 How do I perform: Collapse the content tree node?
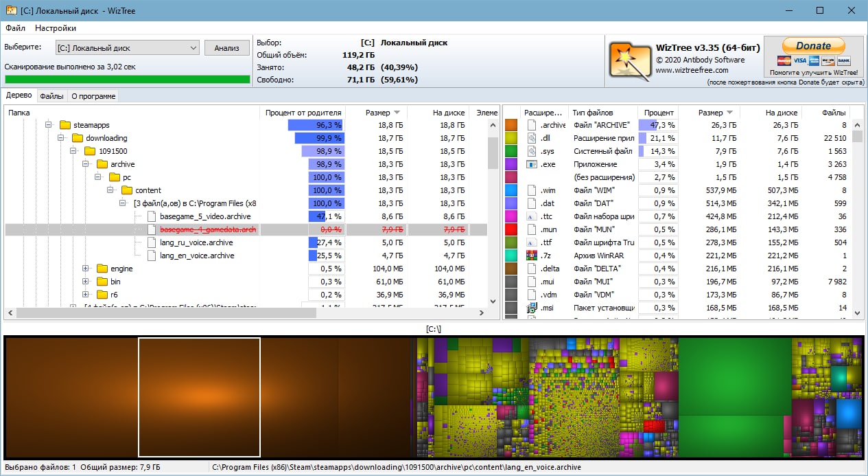pos(110,190)
